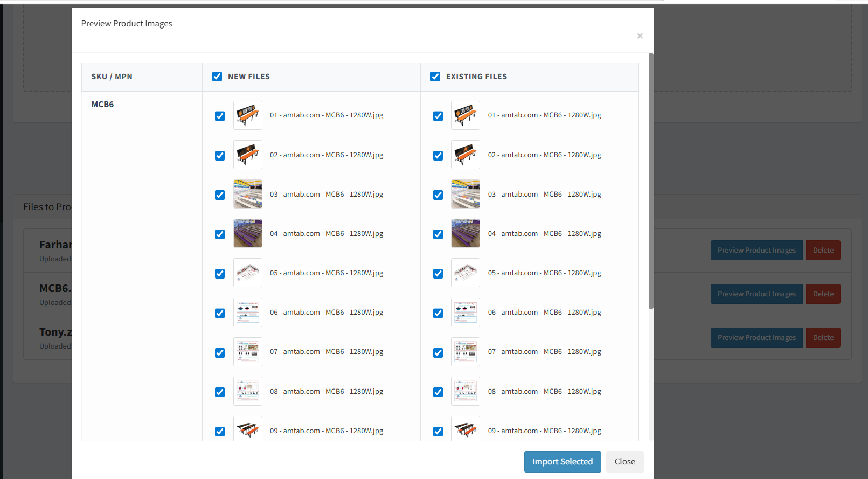Click the Import Selected button
This screenshot has height=479, width=868.
click(563, 462)
